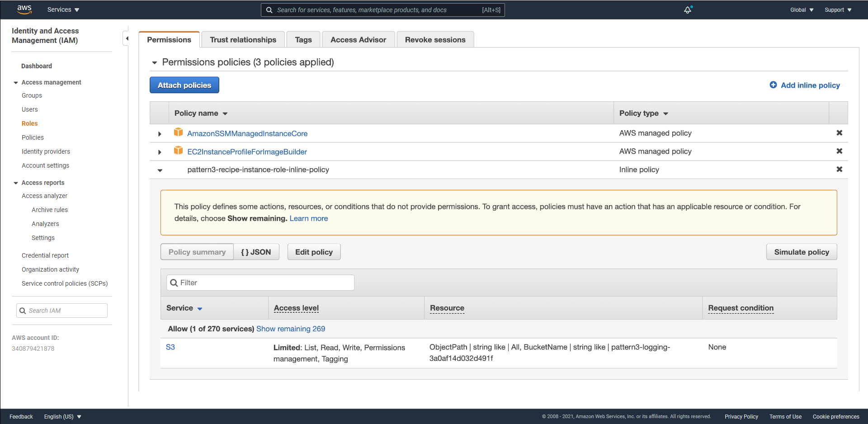Open EC2InstanceProfileForImageBuilder policy link
The width and height of the screenshot is (868, 424).
(247, 151)
